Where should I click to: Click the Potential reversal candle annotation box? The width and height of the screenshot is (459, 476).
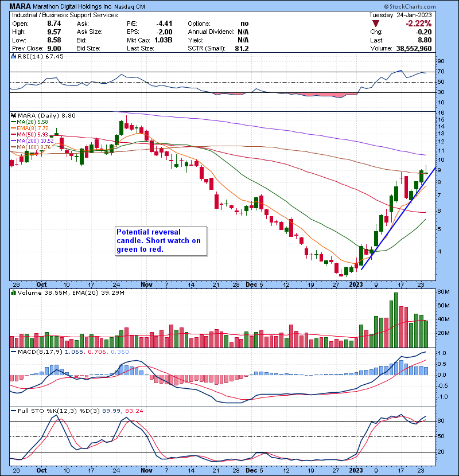[161, 241]
